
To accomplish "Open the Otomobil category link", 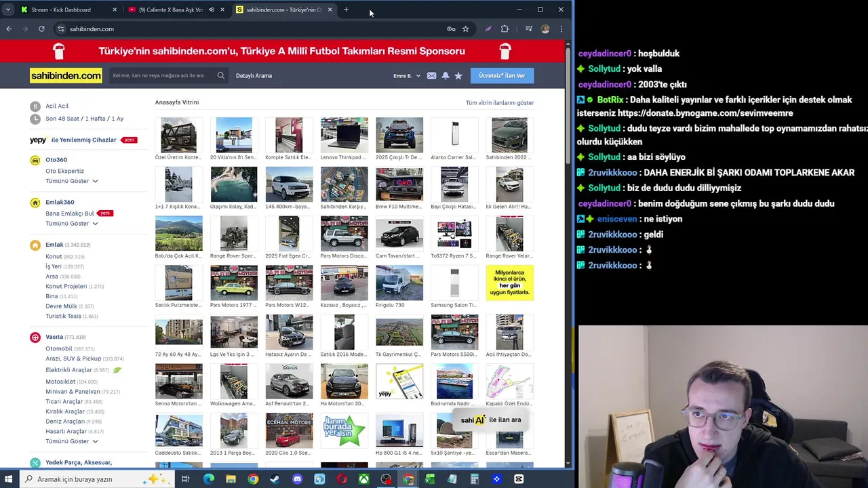I will [x=58, y=348].
